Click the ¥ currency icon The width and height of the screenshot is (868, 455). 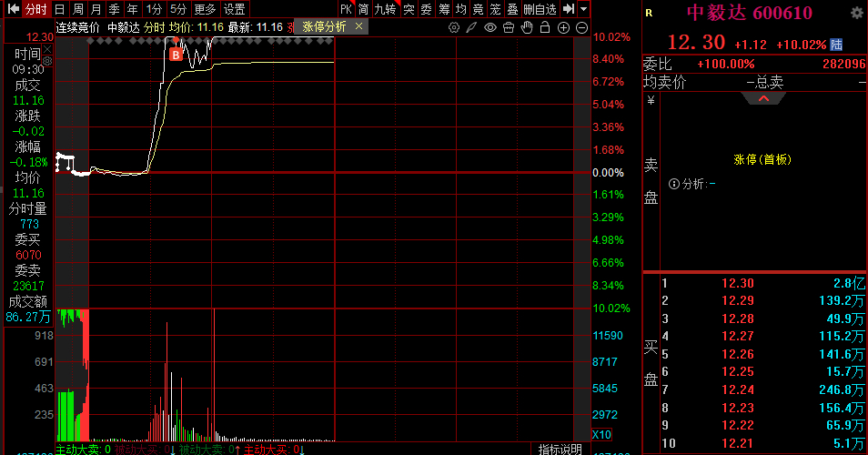pyautogui.click(x=651, y=100)
